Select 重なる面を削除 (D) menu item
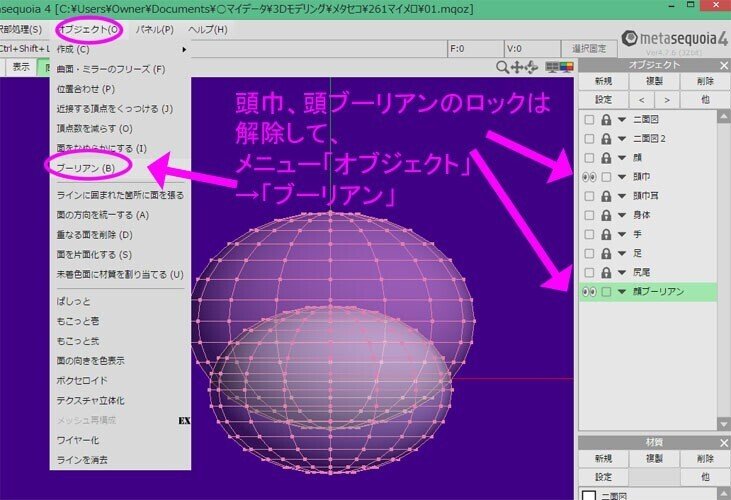731x500 pixels. tap(120, 235)
